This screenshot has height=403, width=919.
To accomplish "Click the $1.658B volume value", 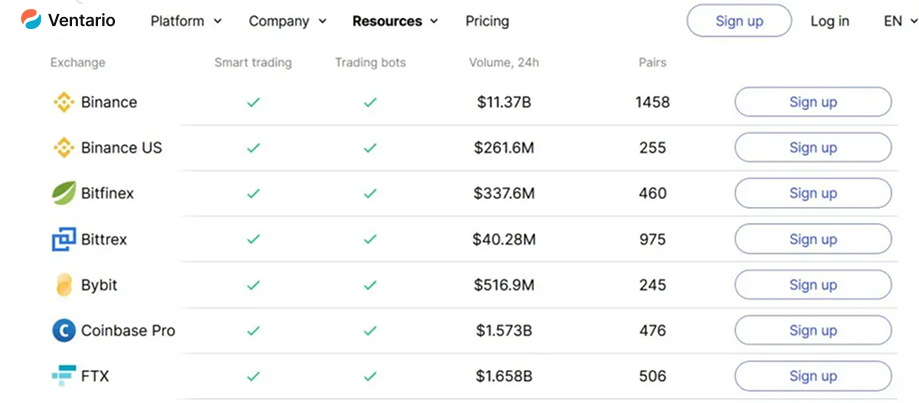I will click(x=504, y=376).
